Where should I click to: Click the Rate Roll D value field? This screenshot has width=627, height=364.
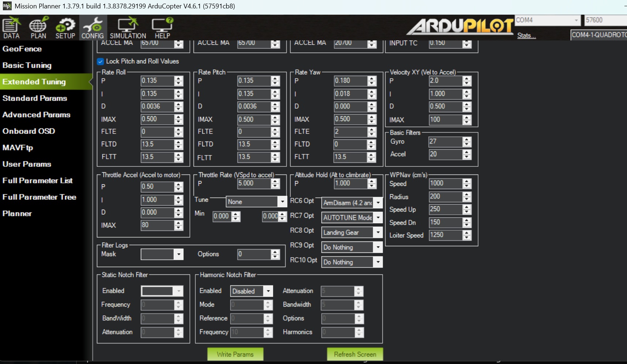(158, 106)
